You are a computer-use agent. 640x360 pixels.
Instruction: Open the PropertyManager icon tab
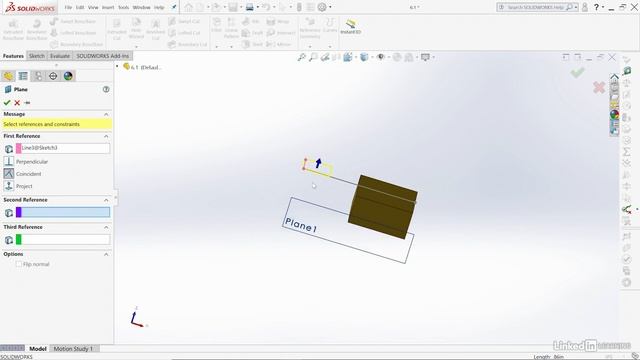[x=23, y=76]
